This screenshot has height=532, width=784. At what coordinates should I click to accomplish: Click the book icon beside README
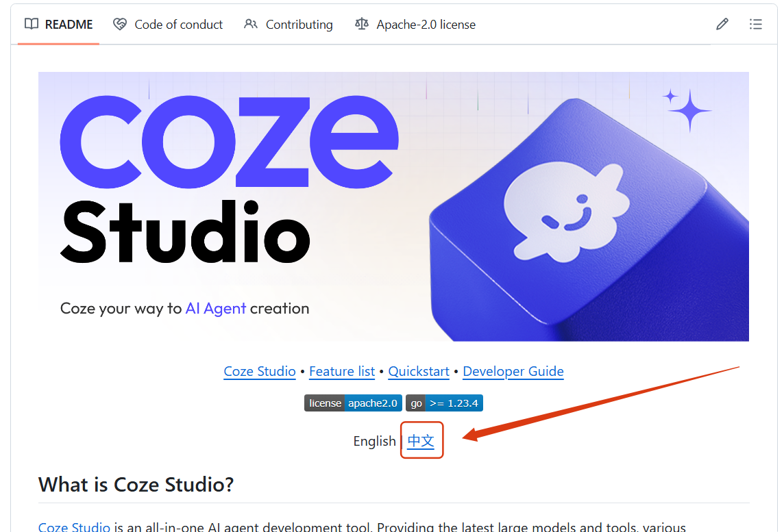pyautogui.click(x=32, y=24)
